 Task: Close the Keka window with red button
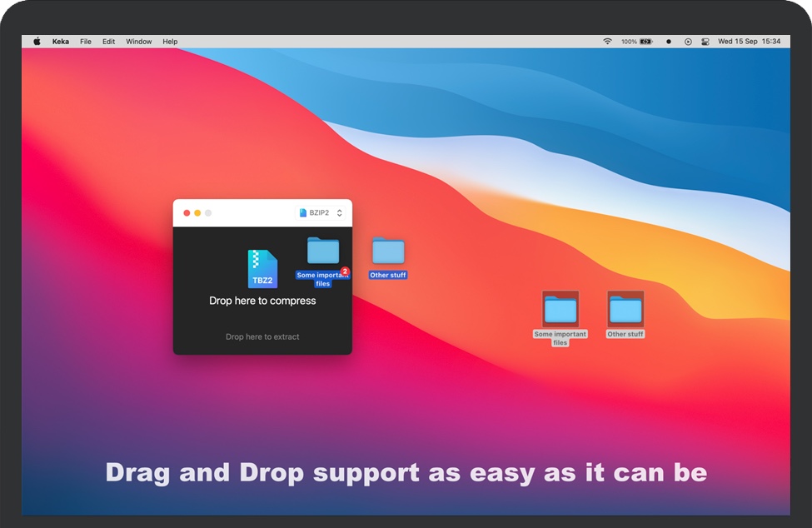(x=187, y=213)
